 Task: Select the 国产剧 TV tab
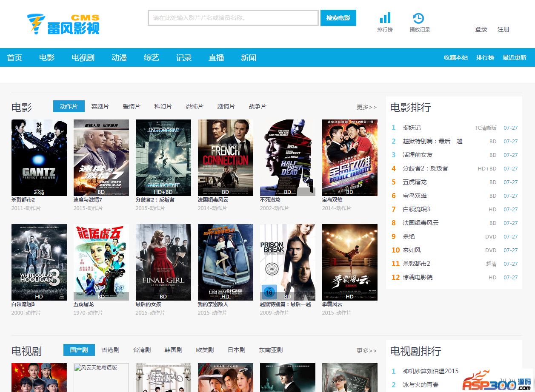pos(79,350)
